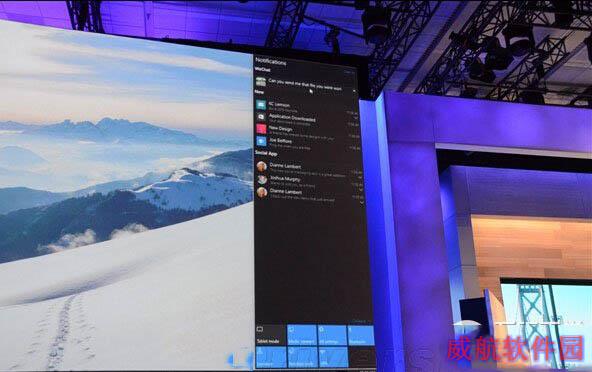Open the All settings quick action tile

(x=332, y=335)
